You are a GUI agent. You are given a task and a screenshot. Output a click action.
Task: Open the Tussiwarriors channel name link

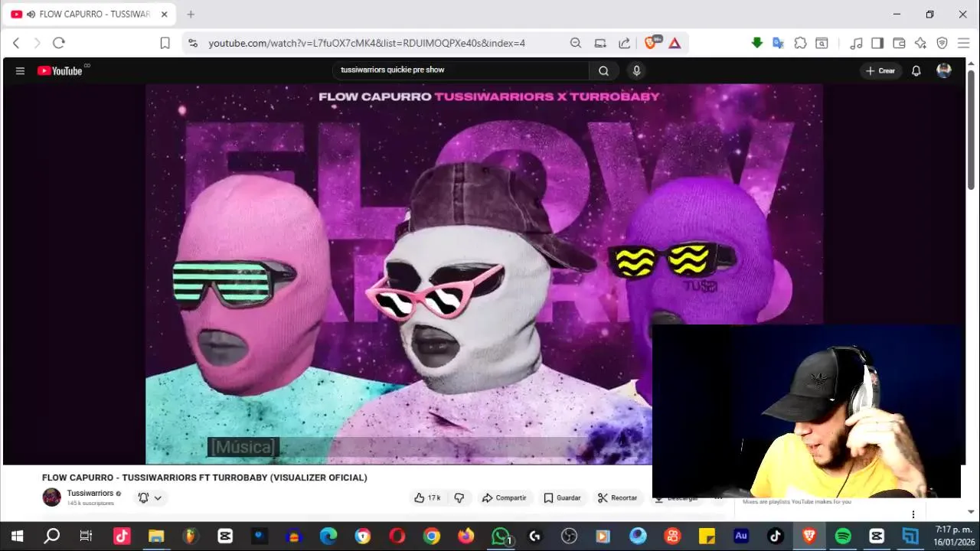(x=90, y=493)
